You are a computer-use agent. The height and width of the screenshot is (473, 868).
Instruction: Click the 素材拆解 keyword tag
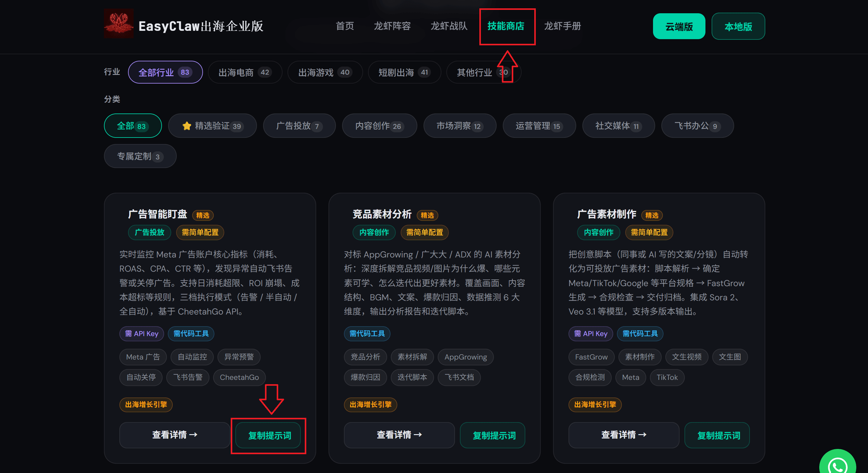click(x=412, y=357)
